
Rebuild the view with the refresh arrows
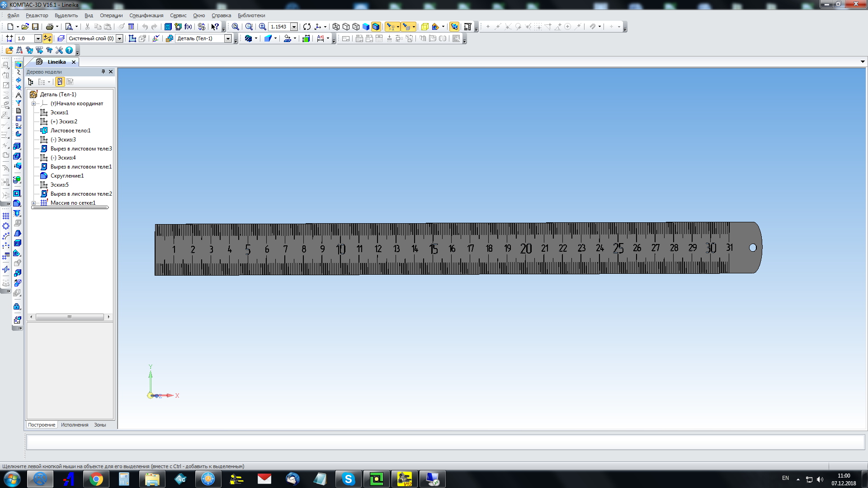coord(307,27)
